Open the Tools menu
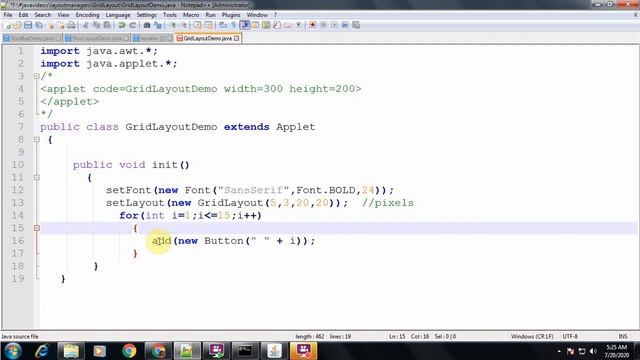The image size is (640, 360). point(170,15)
